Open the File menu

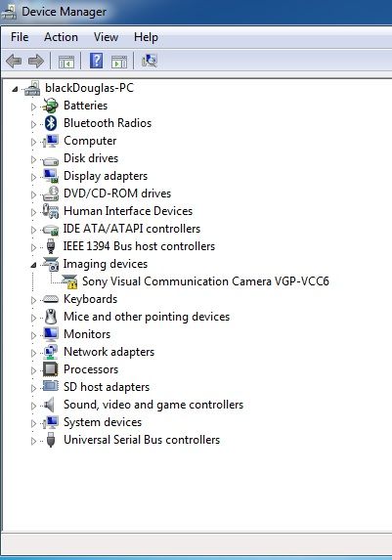(x=20, y=37)
